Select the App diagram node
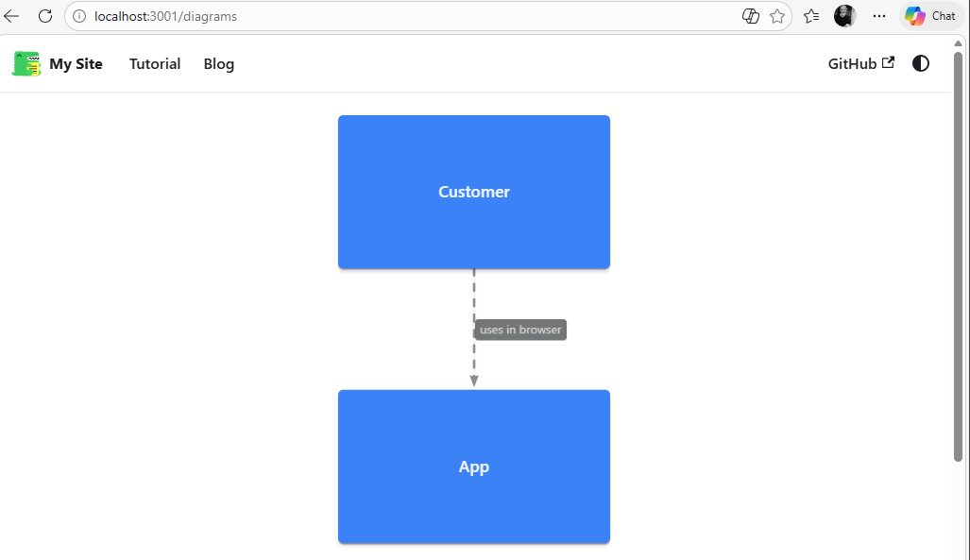The image size is (970, 560). click(474, 467)
